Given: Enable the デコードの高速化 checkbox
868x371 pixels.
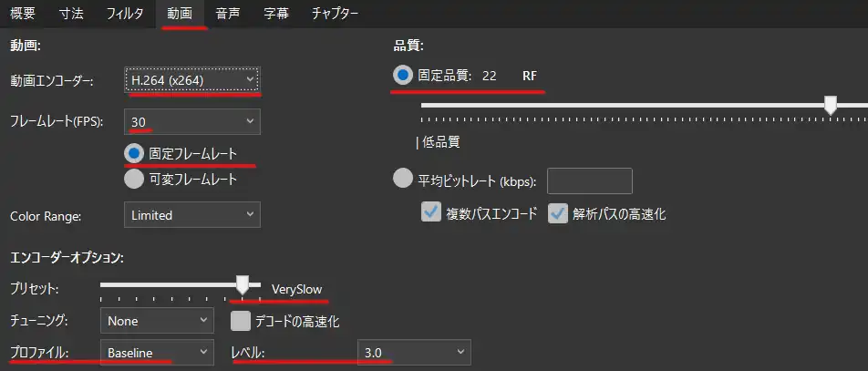Looking at the screenshot, I should (241, 321).
